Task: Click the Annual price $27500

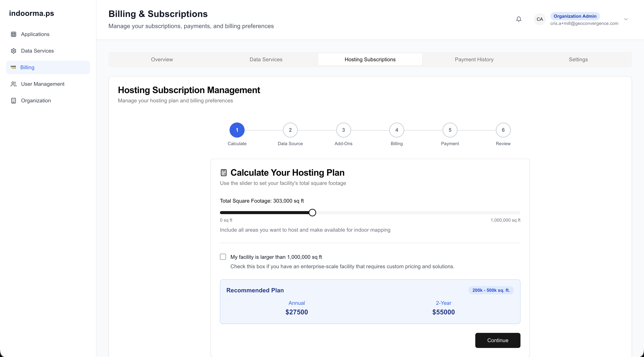Action: [297, 312]
